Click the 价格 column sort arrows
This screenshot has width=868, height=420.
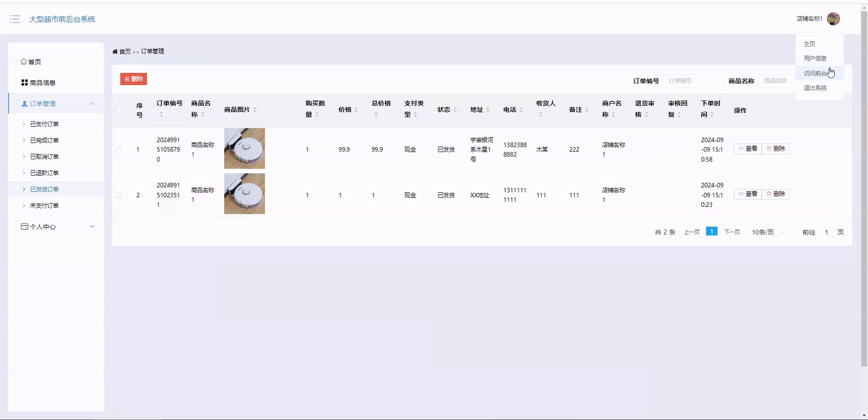pos(356,110)
